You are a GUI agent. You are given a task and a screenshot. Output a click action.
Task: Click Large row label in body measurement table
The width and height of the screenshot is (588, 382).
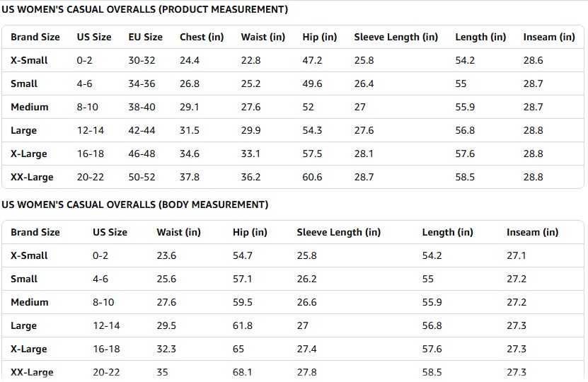pyautogui.click(x=23, y=325)
